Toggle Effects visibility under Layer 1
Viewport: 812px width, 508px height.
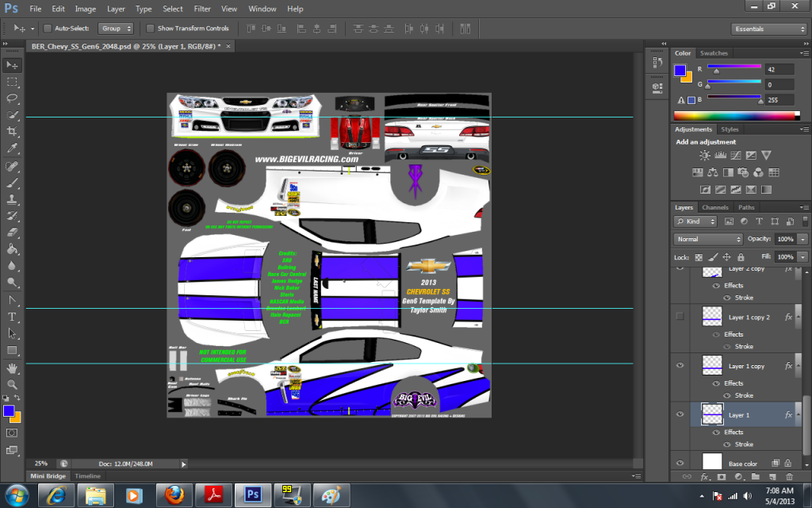coord(717,433)
